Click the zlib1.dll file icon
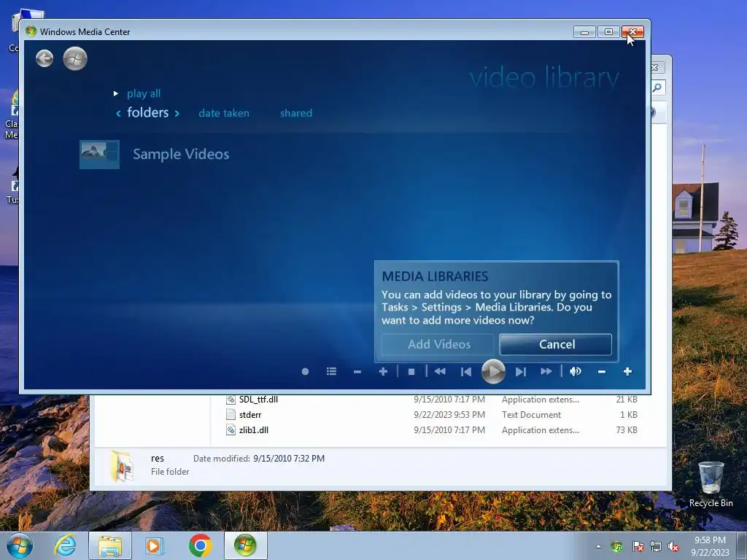The height and width of the screenshot is (560, 747). click(x=231, y=430)
